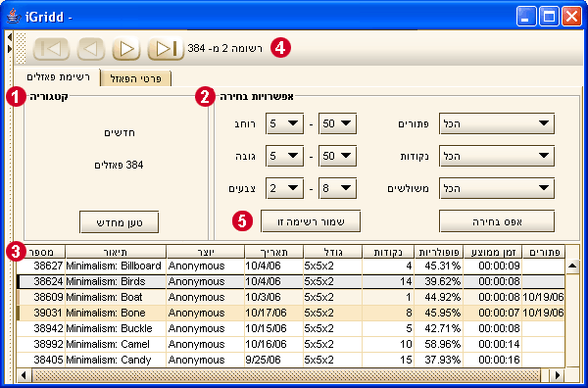Switch to the פרטי הפאזל tab
Image resolution: width=588 pixels, height=388 pixels.
[136, 78]
